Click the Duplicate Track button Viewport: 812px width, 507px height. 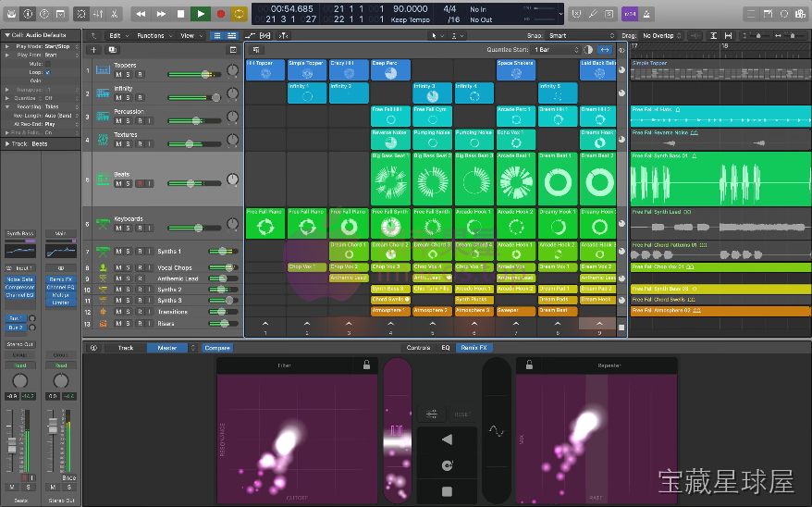click(113, 50)
